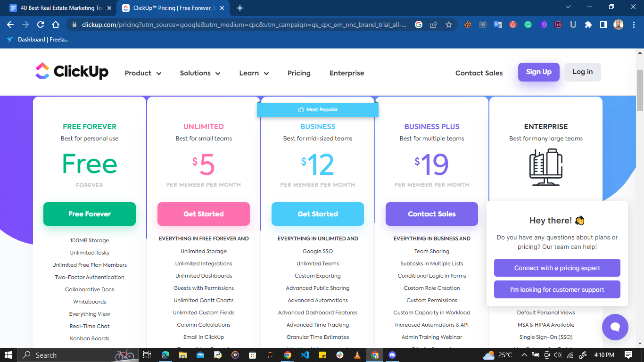Image resolution: width=644 pixels, height=362 pixels.
Task: Expand the Product menu
Action: tap(143, 73)
